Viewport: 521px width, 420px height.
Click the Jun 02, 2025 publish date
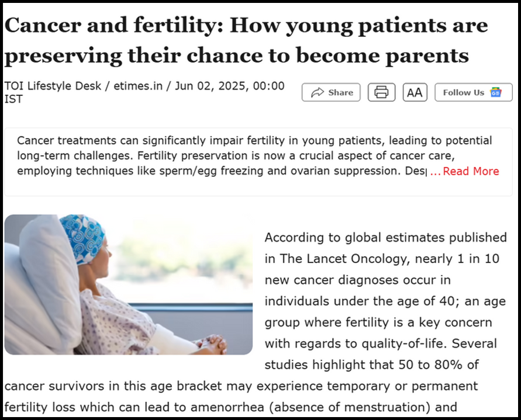[211, 86]
